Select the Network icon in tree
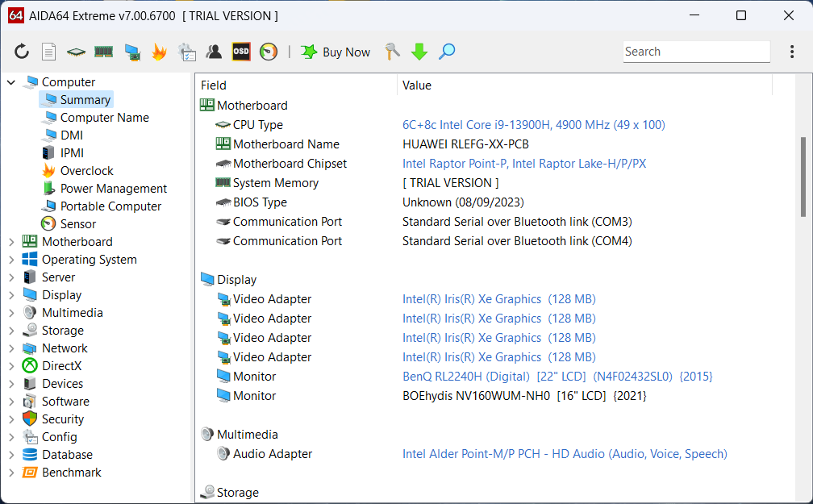Image resolution: width=813 pixels, height=504 pixels. pos(30,348)
